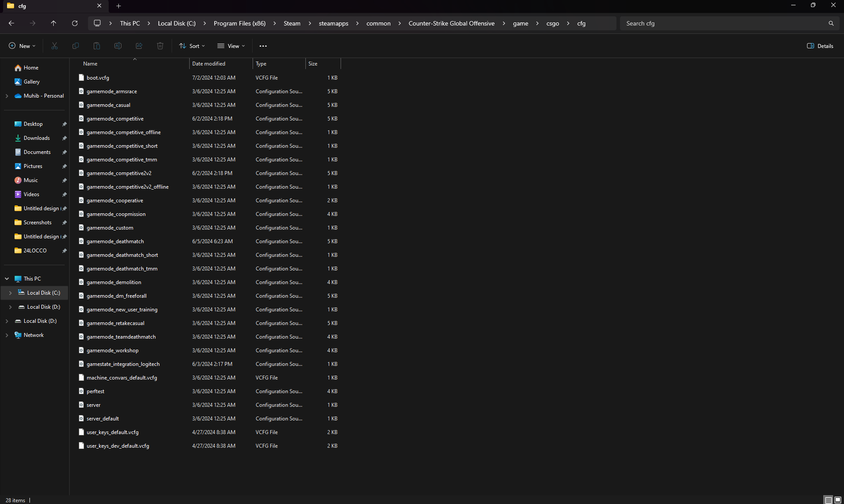Sort by the Type column header
This screenshot has width=844, height=504.
(x=279, y=64)
